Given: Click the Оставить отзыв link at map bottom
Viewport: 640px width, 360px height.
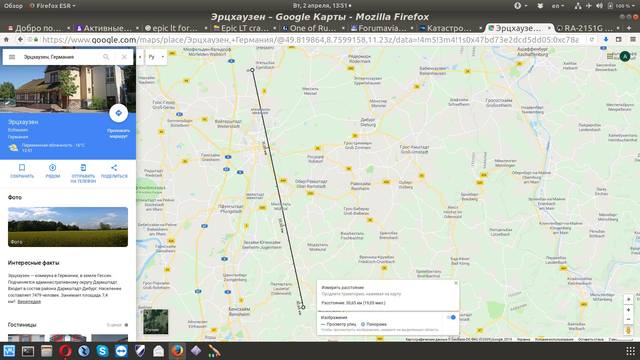Looking at the screenshot, I should (x=591, y=339).
